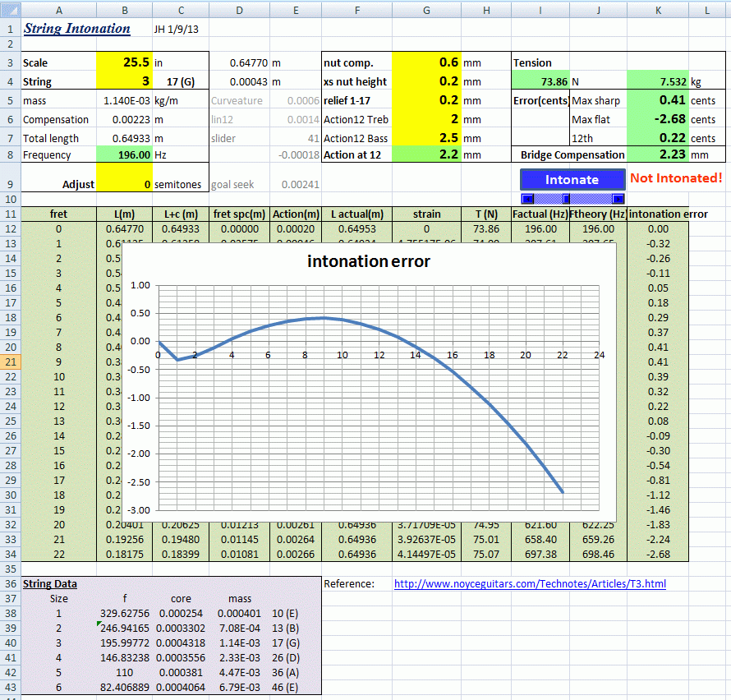This screenshot has width=731, height=700.
Task: Click the scrollbar slider thumb under Intonate
Action: click(567, 199)
